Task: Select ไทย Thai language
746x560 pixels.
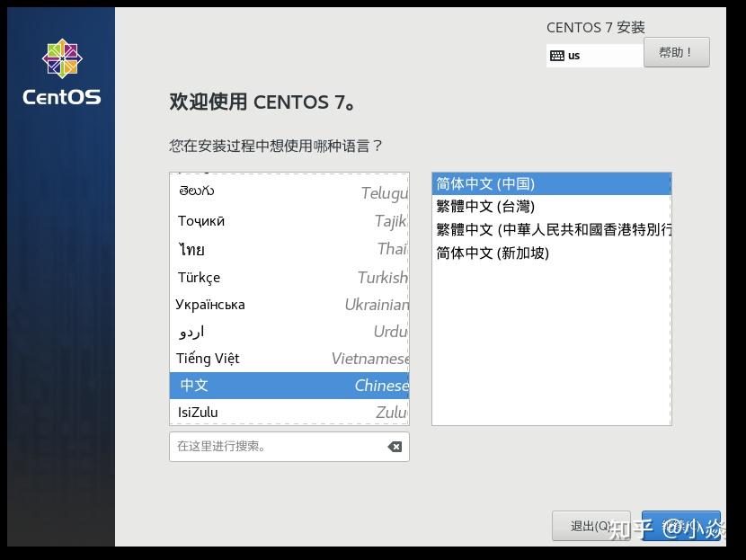Action: pos(270,249)
